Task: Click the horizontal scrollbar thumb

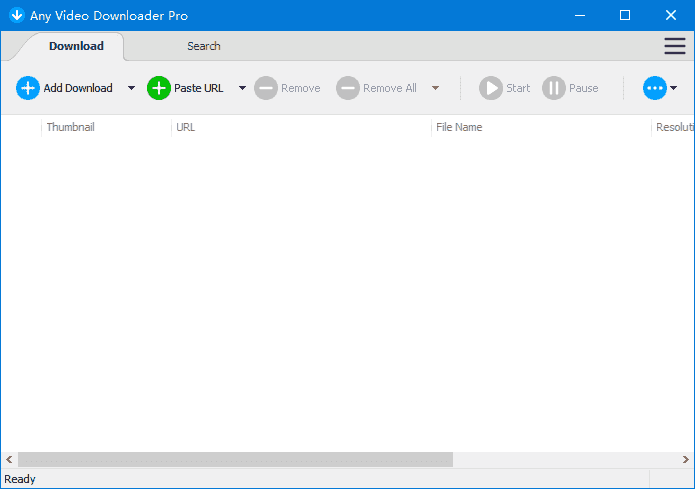Action: pos(235,459)
